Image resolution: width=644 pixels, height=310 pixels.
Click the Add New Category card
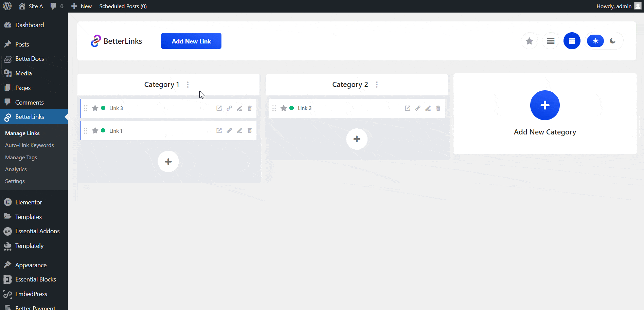pyautogui.click(x=545, y=114)
